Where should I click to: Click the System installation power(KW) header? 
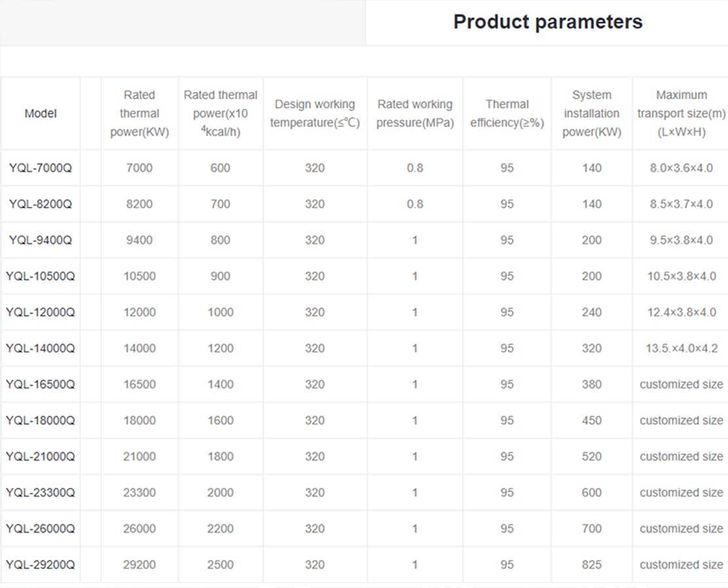tap(592, 113)
